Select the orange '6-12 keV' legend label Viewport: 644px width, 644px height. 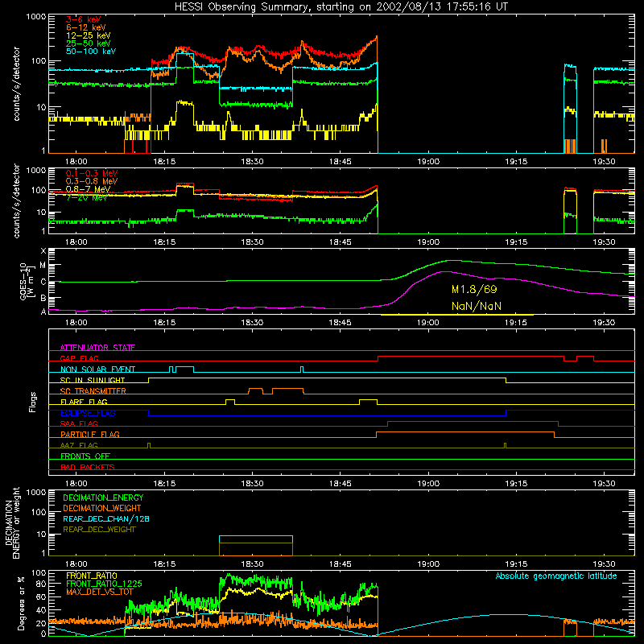pos(86,27)
